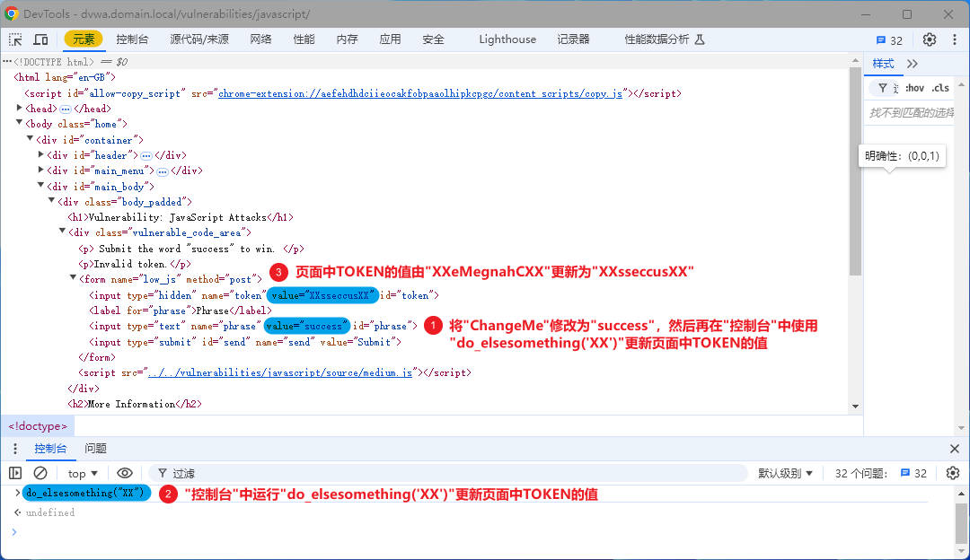The image size is (970, 560).
Task: Click the Chrome icon in title bar
Action: pos(11,13)
